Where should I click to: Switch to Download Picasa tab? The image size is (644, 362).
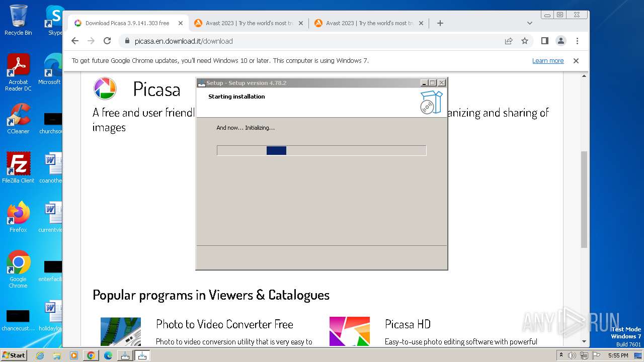[x=127, y=23]
